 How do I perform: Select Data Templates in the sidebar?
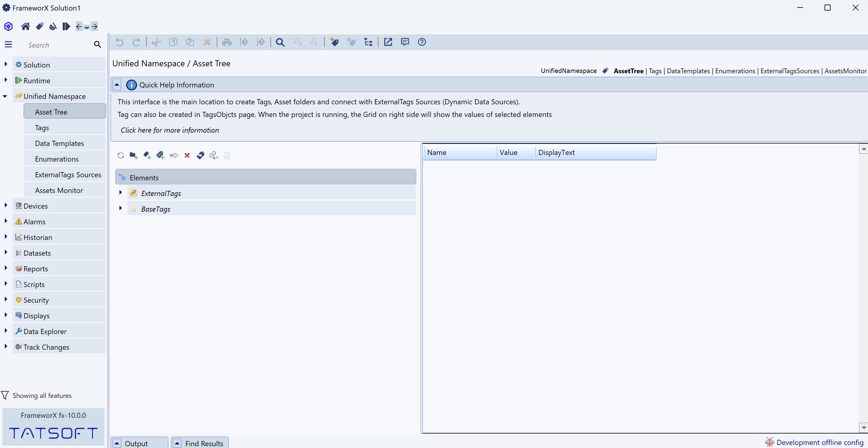pos(65,144)
